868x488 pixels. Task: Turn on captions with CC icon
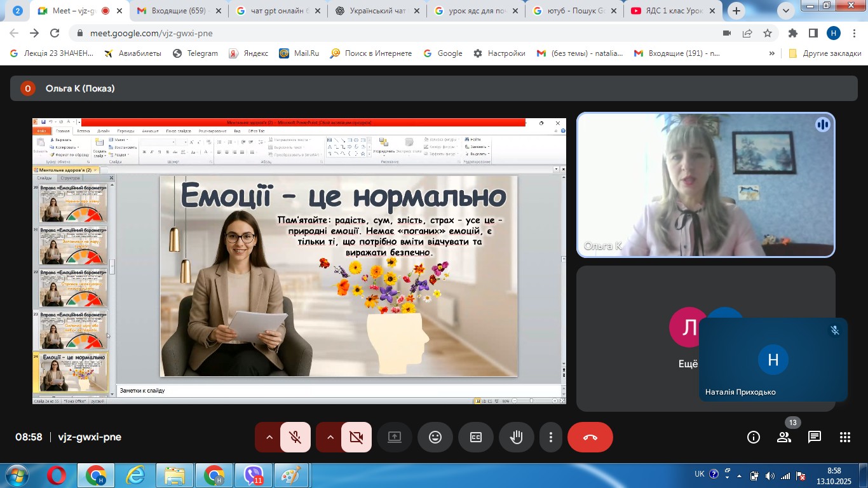pos(476,437)
